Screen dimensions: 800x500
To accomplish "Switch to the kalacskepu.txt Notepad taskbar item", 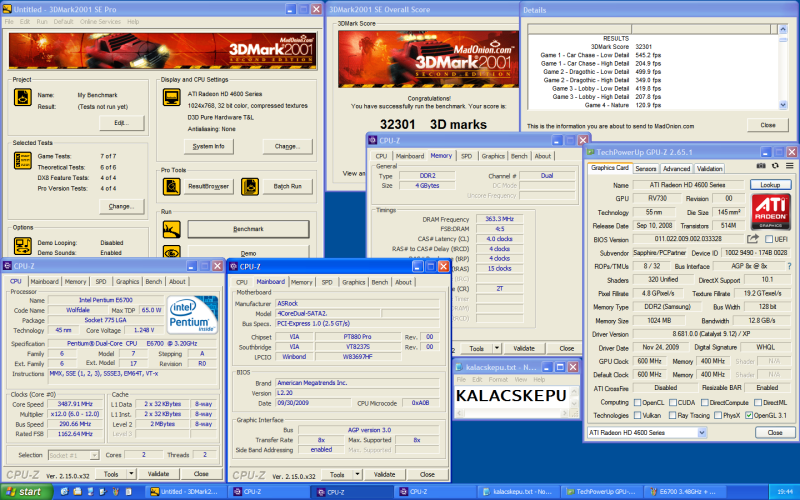I will coord(517,492).
